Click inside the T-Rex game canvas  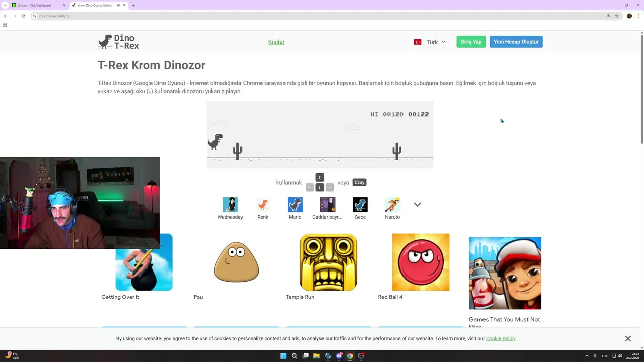coord(320,135)
